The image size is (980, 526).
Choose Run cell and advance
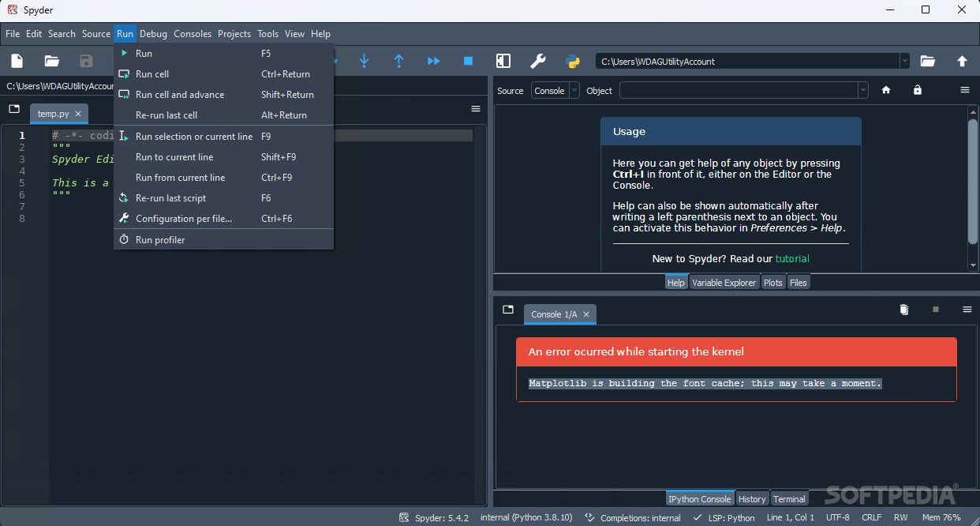click(x=224, y=95)
